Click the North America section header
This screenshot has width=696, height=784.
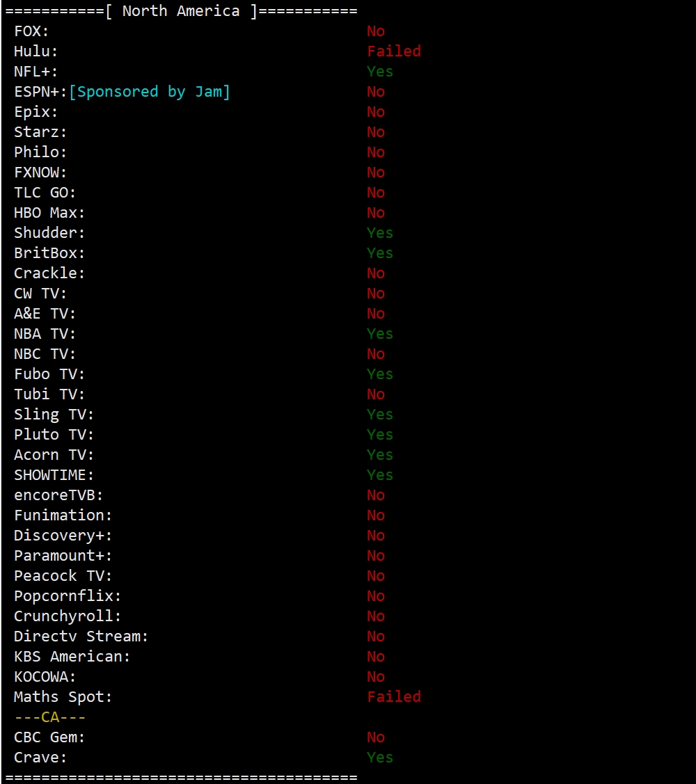pyautogui.click(x=180, y=11)
